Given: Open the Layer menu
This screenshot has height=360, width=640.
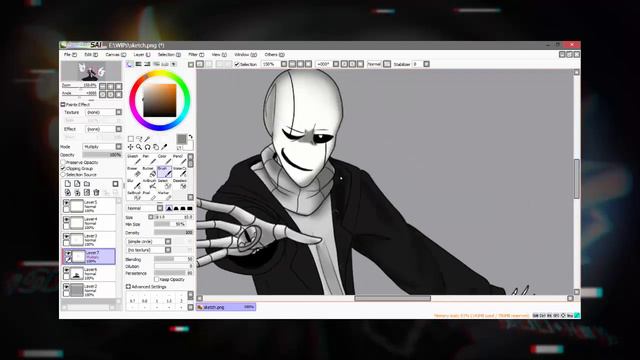Looking at the screenshot, I should click(x=142, y=54).
